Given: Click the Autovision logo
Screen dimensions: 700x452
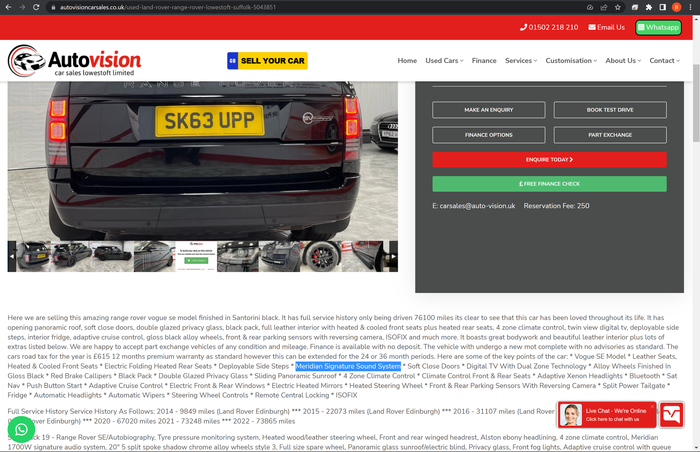Looking at the screenshot, I should (x=74, y=60).
